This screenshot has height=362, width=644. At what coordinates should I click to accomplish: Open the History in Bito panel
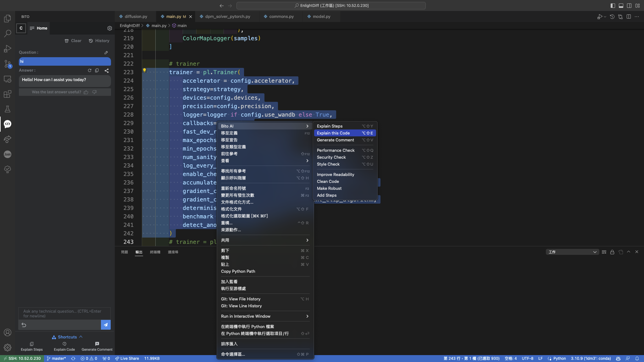coord(99,41)
